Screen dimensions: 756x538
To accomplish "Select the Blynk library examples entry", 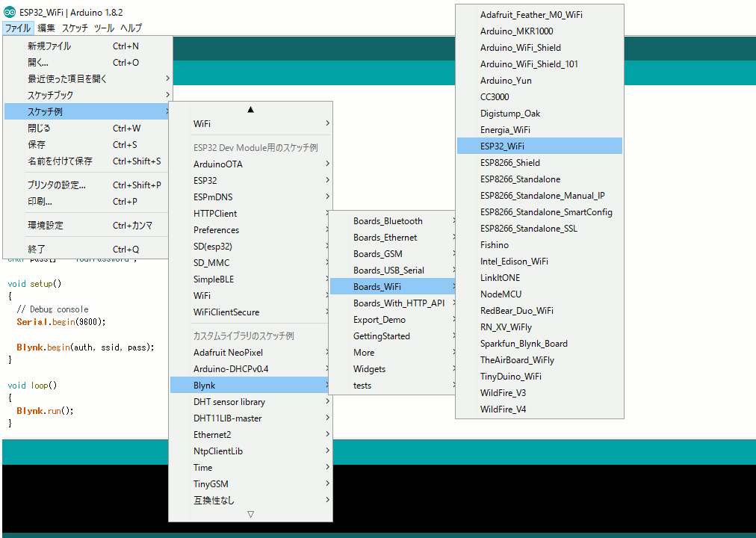I will 251,385.
